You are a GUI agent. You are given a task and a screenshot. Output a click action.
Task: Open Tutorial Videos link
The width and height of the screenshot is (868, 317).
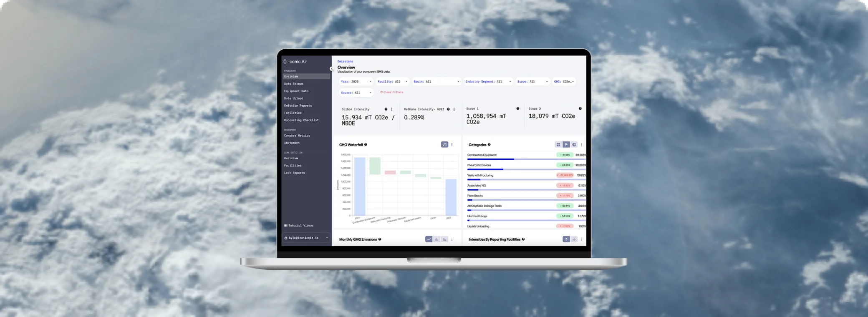(x=300, y=226)
